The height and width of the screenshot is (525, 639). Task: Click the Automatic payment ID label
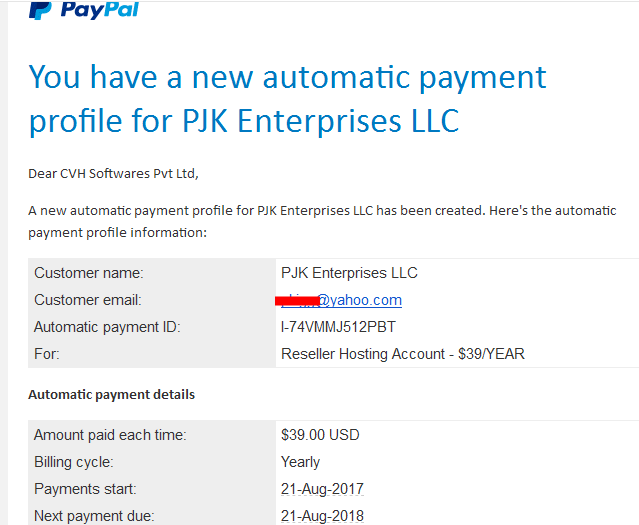(109, 327)
